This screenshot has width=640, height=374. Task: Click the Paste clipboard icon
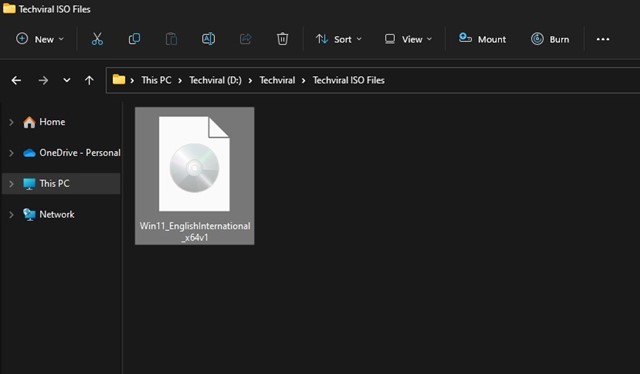coord(171,39)
